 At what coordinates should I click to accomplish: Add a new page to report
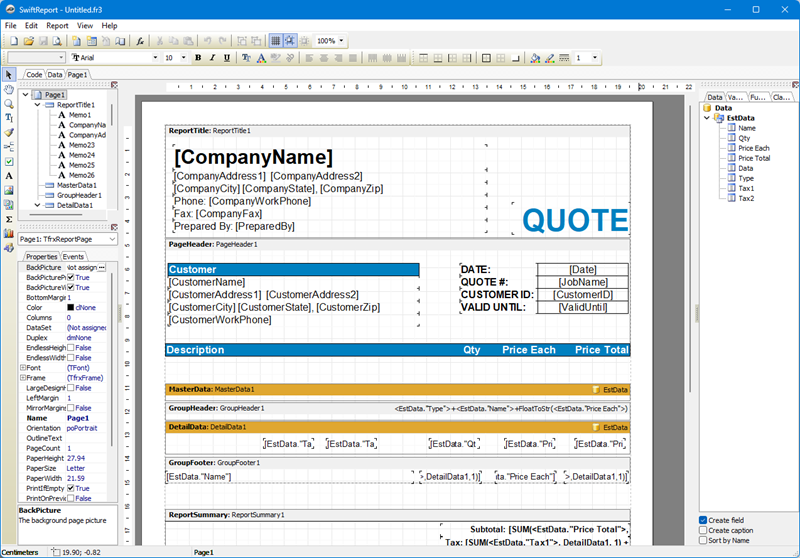[77, 41]
